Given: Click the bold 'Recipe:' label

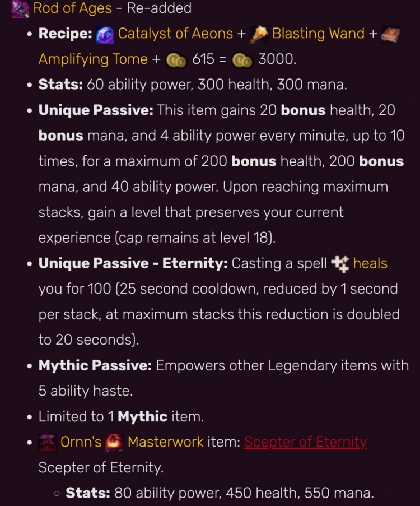Looking at the screenshot, I should pyautogui.click(x=66, y=34).
